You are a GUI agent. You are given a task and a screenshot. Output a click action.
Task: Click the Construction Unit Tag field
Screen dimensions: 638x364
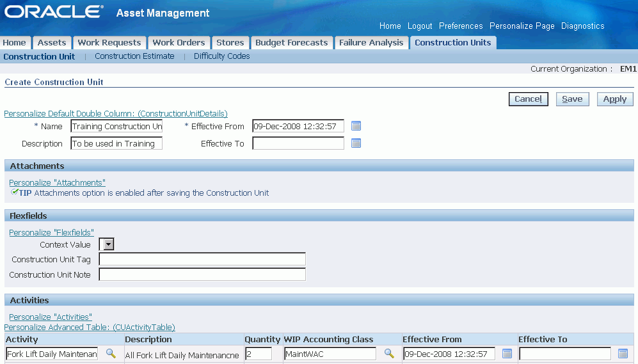click(202, 259)
